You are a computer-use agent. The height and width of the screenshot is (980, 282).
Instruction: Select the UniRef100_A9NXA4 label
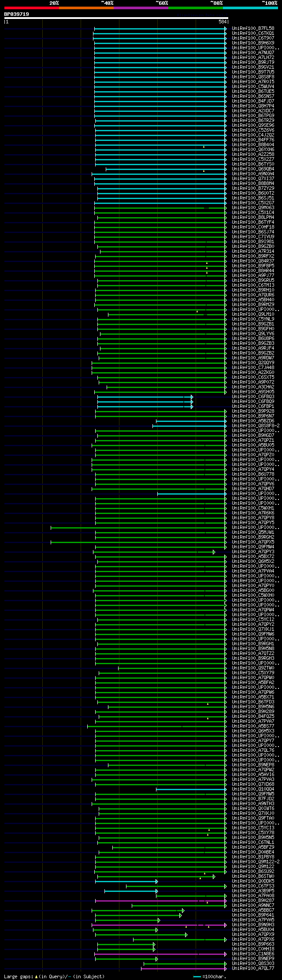(x=253, y=174)
